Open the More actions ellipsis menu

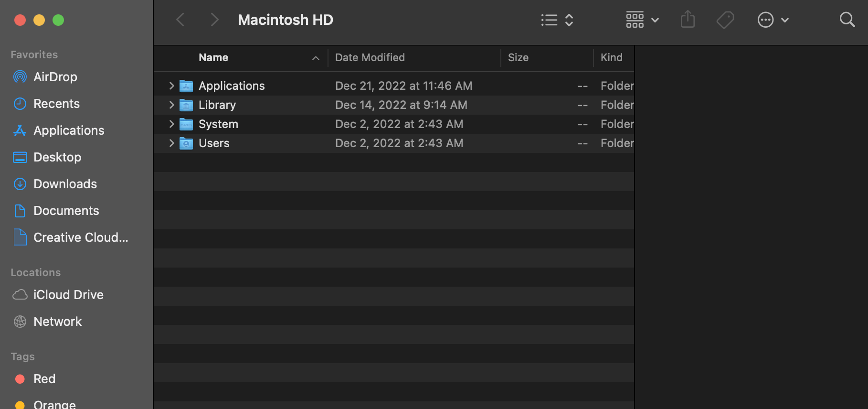click(773, 20)
